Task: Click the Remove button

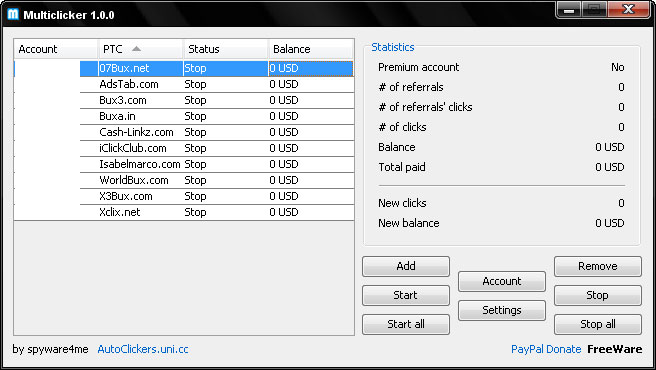Action: tap(597, 266)
